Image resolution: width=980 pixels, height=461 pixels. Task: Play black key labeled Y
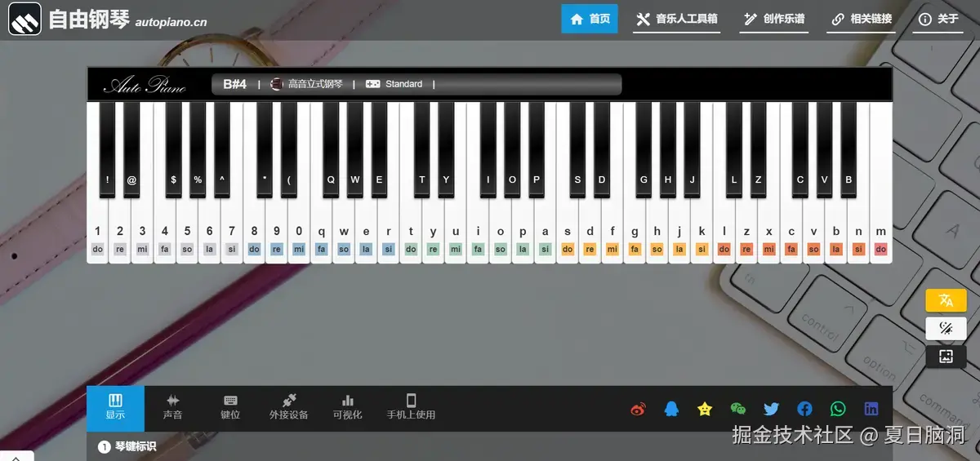(x=446, y=149)
